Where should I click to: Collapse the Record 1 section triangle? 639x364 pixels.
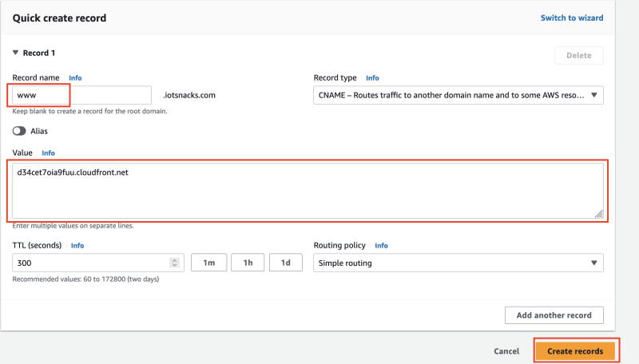click(15, 53)
